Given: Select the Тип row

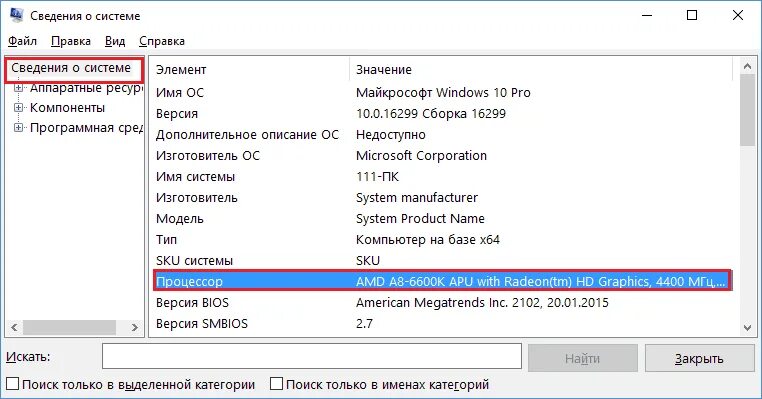Looking at the screenshot, I should pos(442,240).
